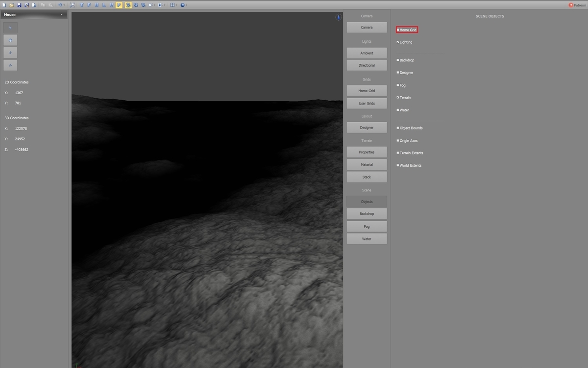
Task: Enable the World Extents checkbox
Action: click(x=398, y=165)
